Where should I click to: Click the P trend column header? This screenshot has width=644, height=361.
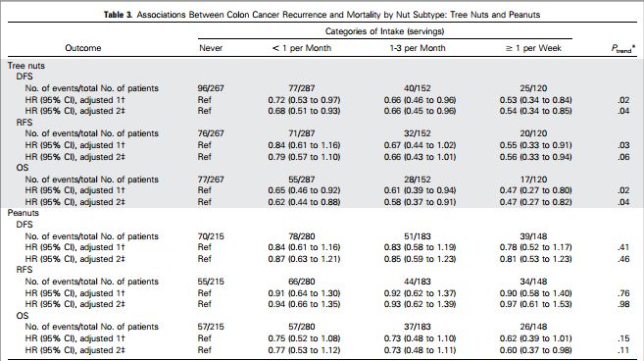click(623, 48)
